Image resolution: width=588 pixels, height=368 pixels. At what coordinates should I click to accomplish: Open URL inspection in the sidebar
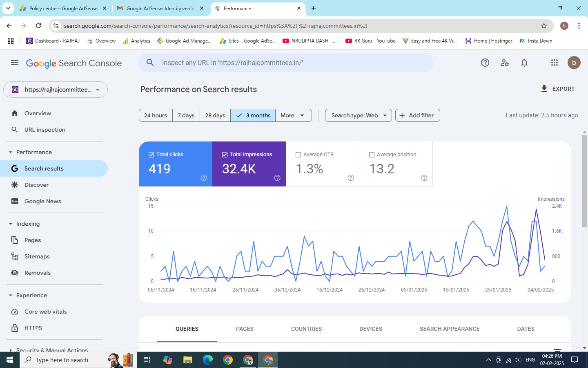click(x=54, y=130)
